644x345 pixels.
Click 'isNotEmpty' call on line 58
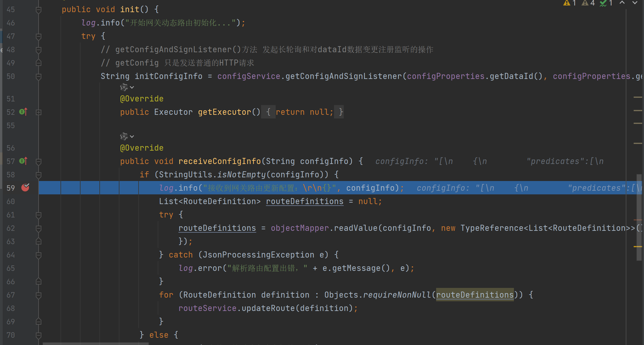pyautogui.click(x=242, y=174)
